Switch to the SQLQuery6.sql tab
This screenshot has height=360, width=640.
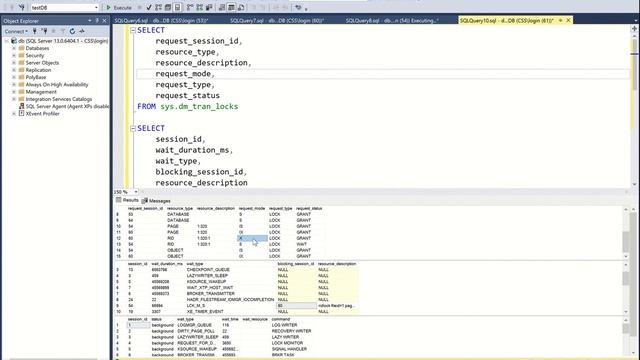(161, 20)
